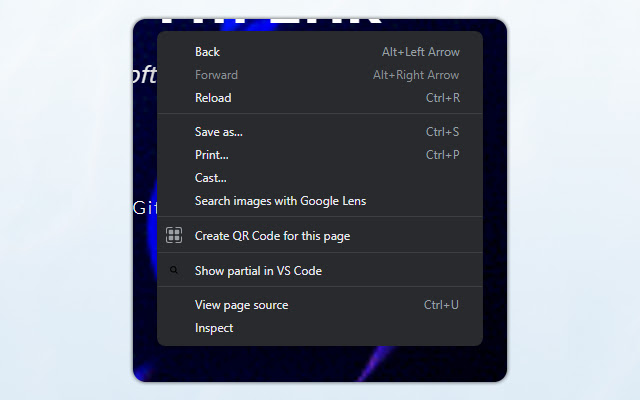The height and width of the screenshot is (400, 640).
Task: Open View page source
Action: [241, 305]
